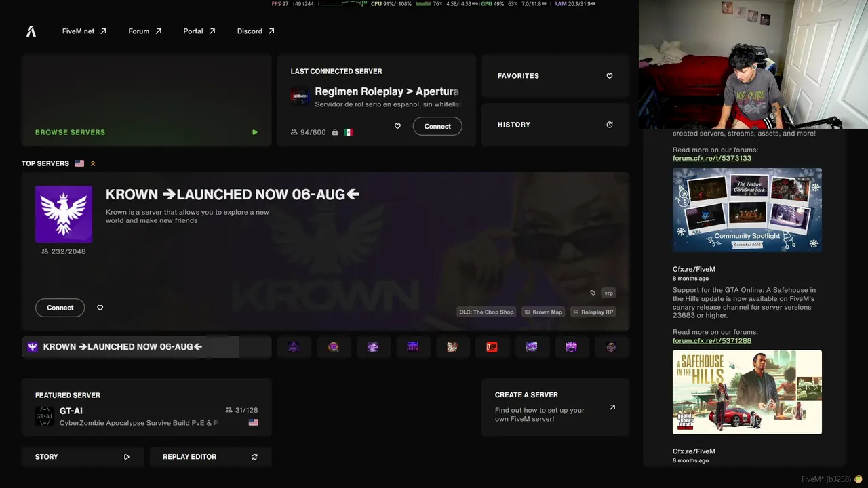Click the Krown Map tag
The height and width of the screenshot is (488, 868).
(544, 312)
